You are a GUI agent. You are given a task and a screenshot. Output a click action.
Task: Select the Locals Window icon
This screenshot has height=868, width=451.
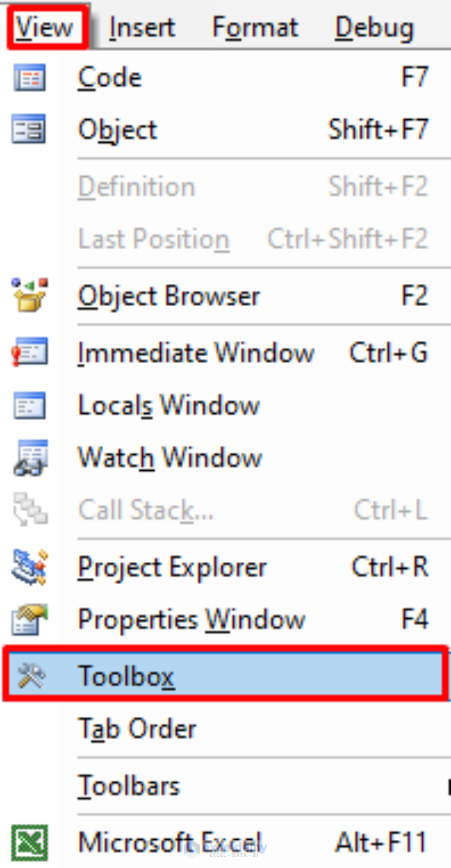tap(28, 404)
